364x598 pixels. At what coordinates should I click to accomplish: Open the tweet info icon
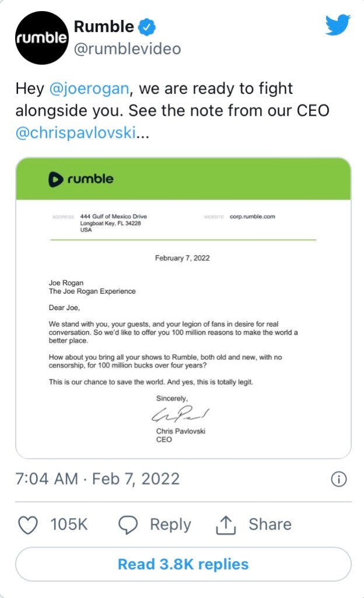(x=339, y=479)
